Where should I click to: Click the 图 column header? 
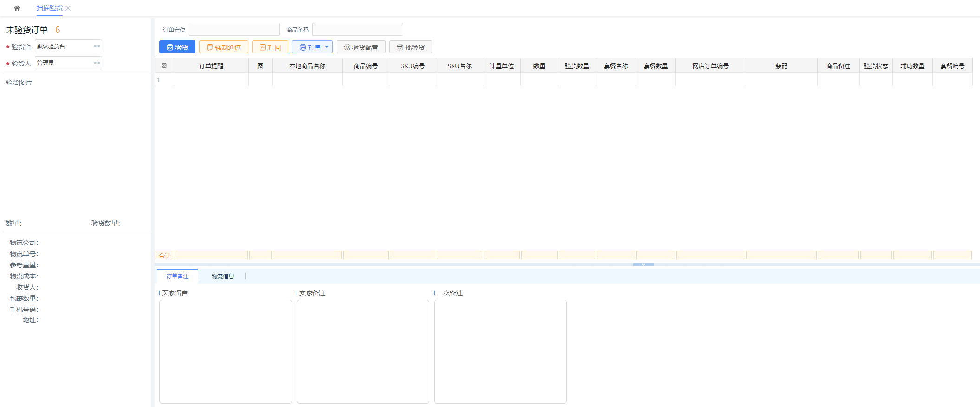[x=260, y=66]
